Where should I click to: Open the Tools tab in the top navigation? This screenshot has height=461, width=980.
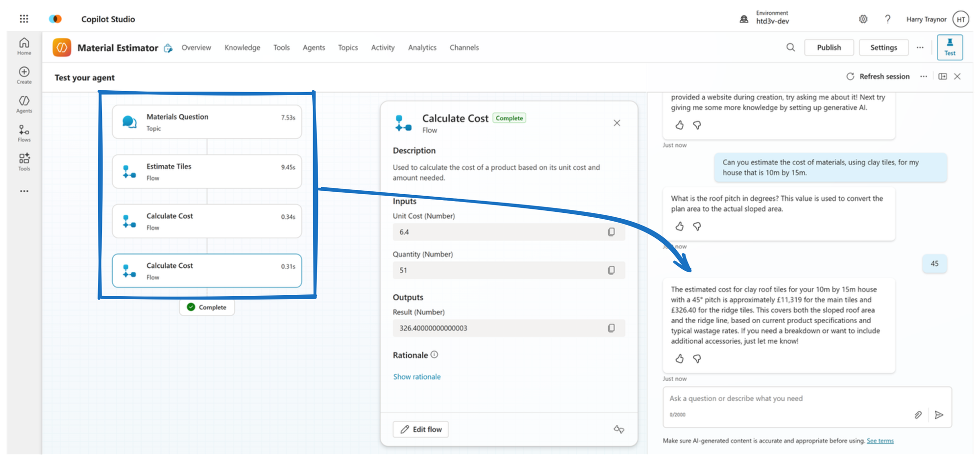pyautogui.click(x=281, y=48)
